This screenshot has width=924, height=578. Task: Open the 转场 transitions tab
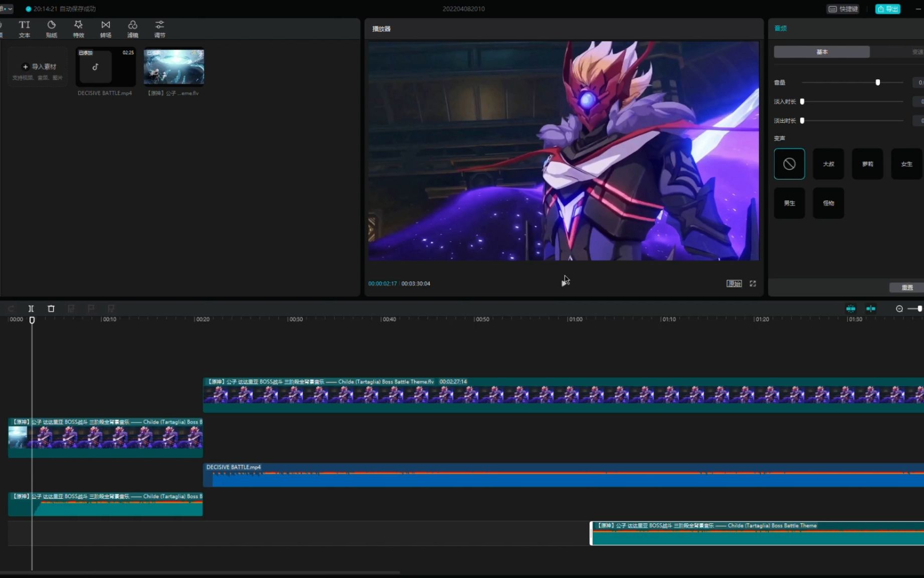105,29
